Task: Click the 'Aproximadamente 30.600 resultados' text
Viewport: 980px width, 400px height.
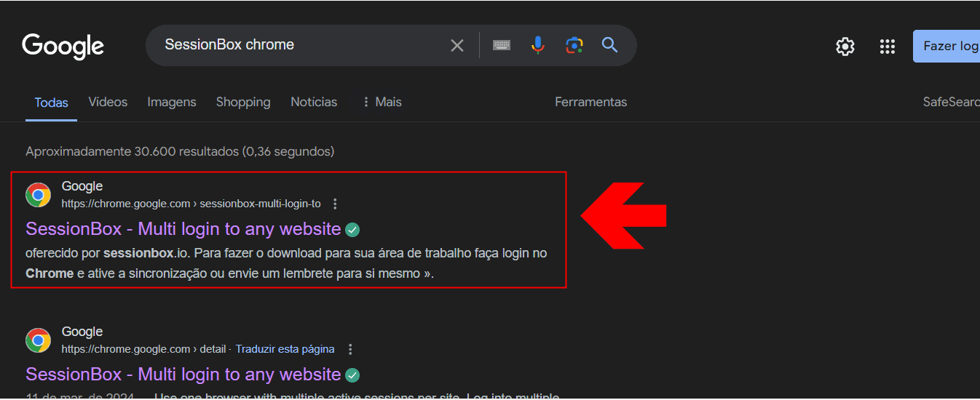Action: (x=180, y=151)
